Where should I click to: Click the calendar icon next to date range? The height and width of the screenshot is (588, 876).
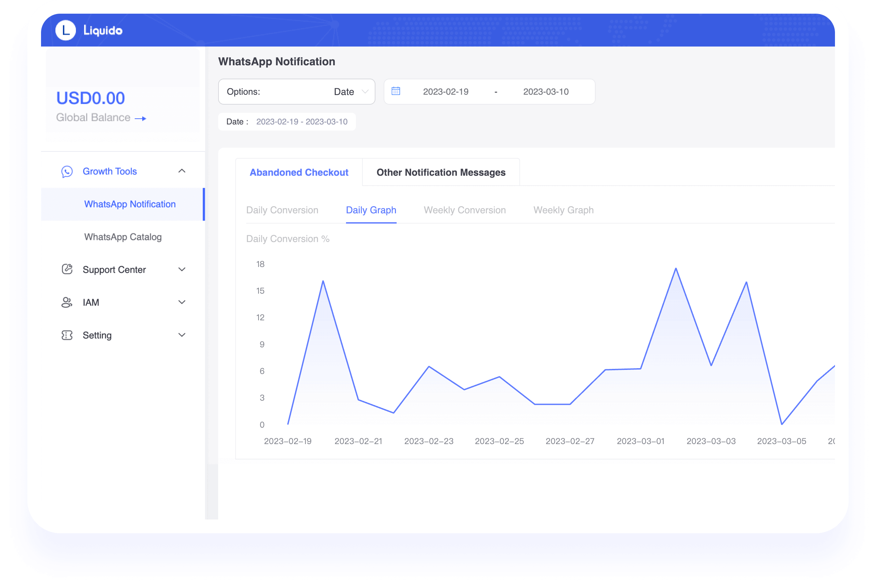(x=394, y=91)
